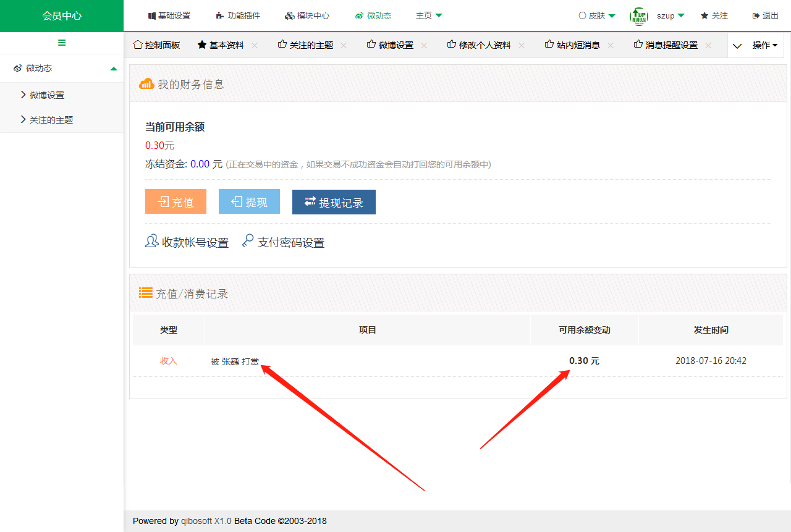Click the 退出 logout icon
791x532 pixels.
coord(755,16)
